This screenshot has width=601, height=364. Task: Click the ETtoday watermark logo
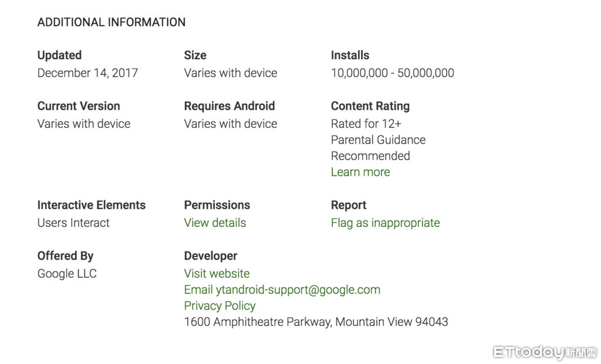click(x=545, y=352)
